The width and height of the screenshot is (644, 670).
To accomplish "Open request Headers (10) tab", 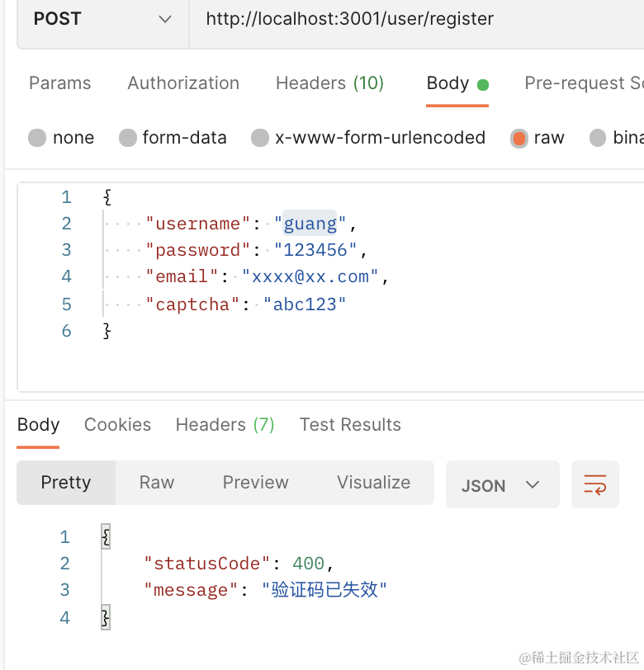I will [329, 83].
